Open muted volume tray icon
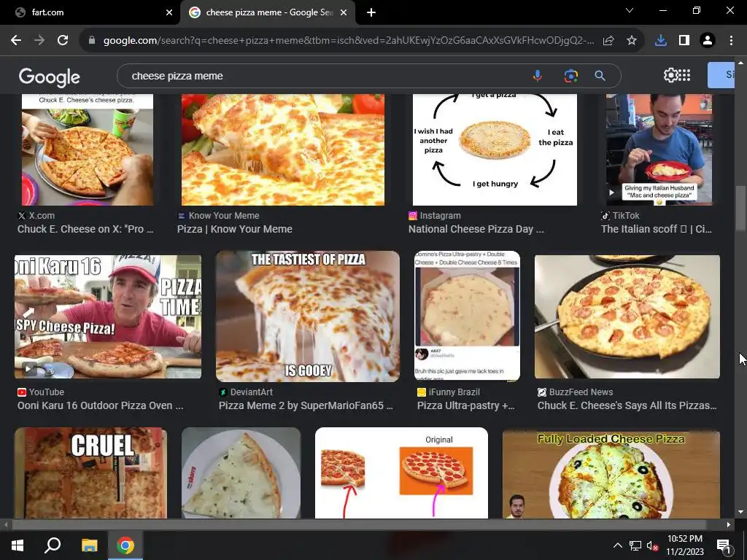747x560 pixels. [652, 545]
